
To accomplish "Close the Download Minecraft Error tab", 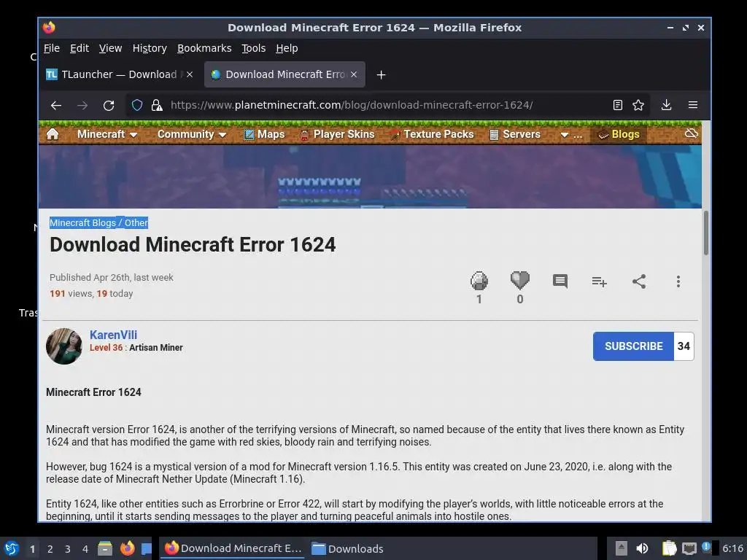I will click(354, 74).
